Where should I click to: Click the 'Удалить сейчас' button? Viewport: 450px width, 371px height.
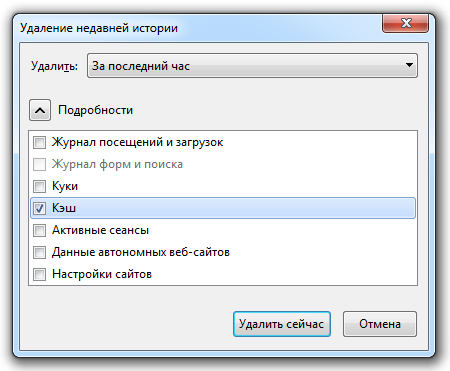[282, 324]
